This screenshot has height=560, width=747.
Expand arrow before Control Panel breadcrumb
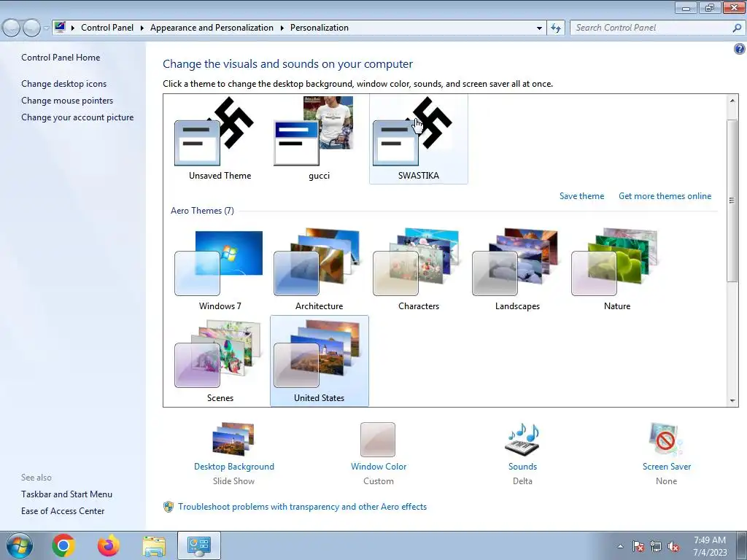click(x=73, y=28)
